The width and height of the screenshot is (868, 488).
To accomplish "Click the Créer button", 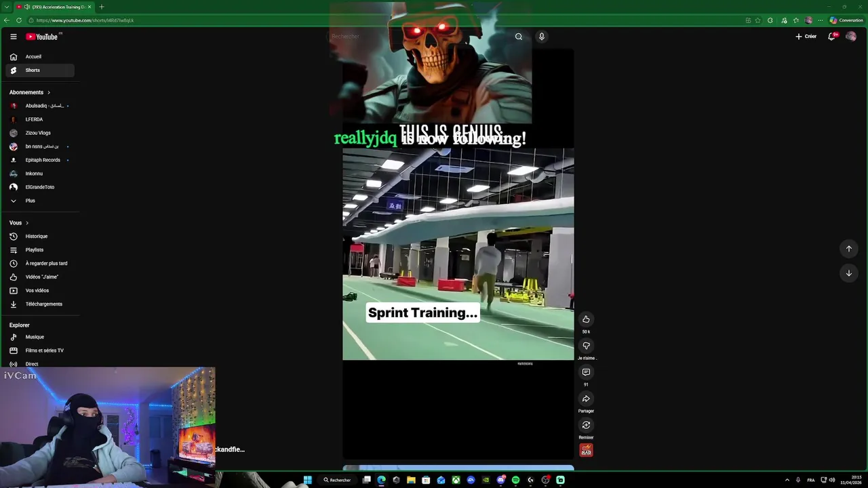I will click(806, 37).
